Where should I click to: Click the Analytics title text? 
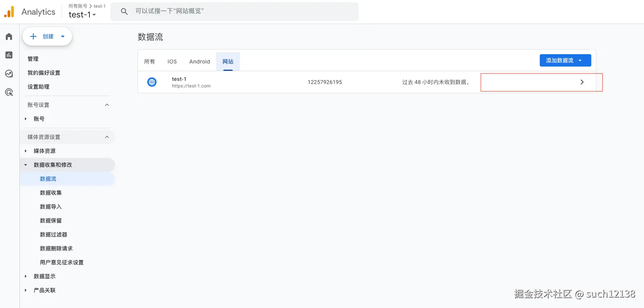[x=38, y=12]
